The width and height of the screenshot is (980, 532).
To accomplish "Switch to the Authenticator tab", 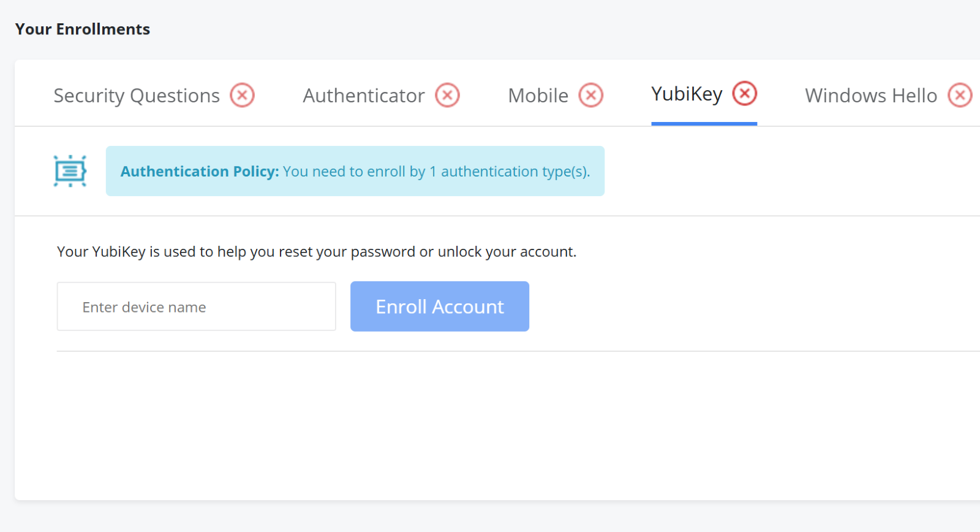I will 364,96.
